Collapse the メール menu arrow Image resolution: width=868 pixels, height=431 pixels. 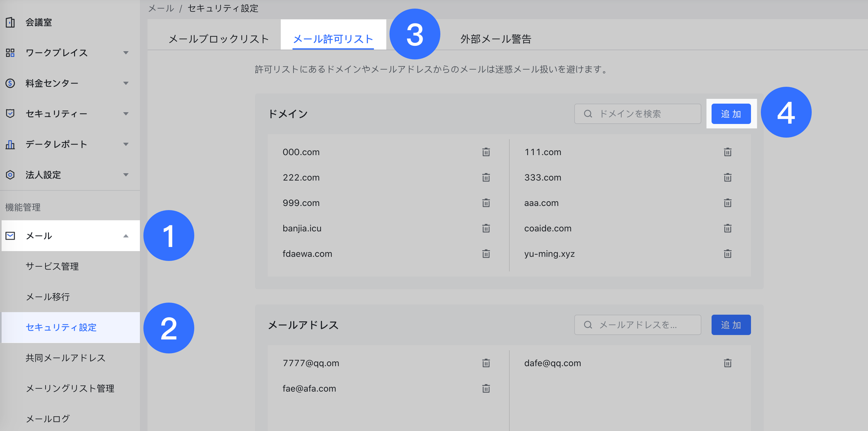tap(126, 236)
